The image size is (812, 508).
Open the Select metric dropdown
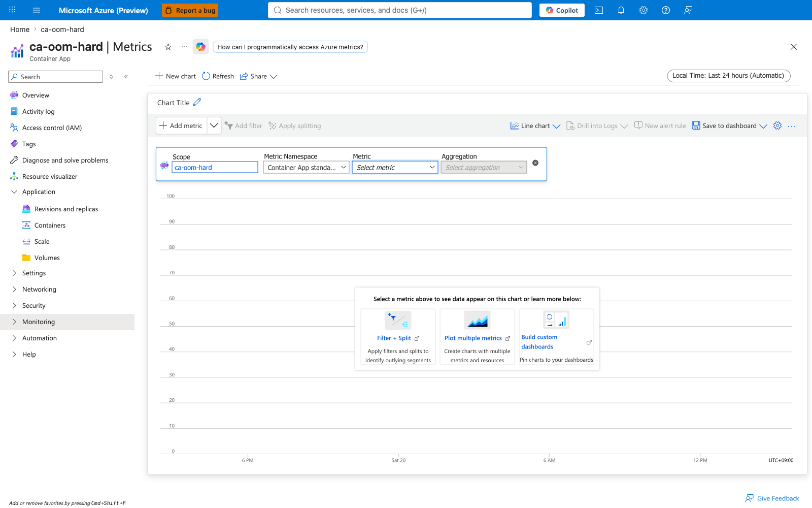(395, 168)
